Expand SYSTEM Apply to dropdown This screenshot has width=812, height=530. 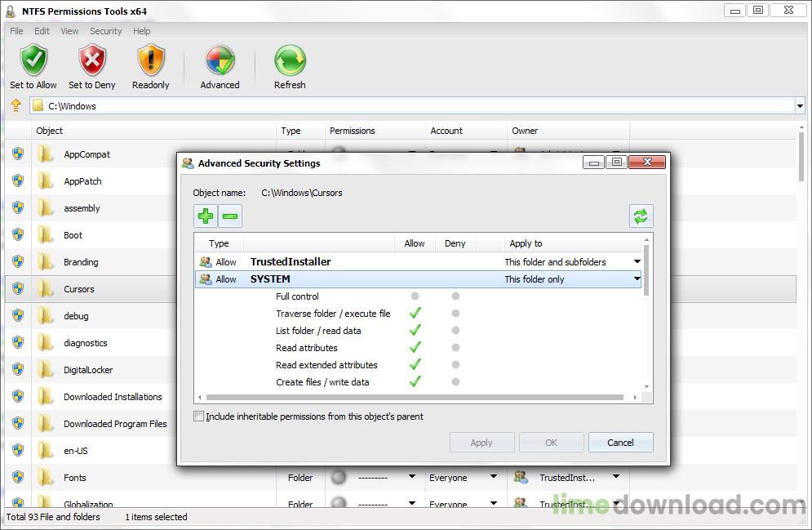pos(637,279)
